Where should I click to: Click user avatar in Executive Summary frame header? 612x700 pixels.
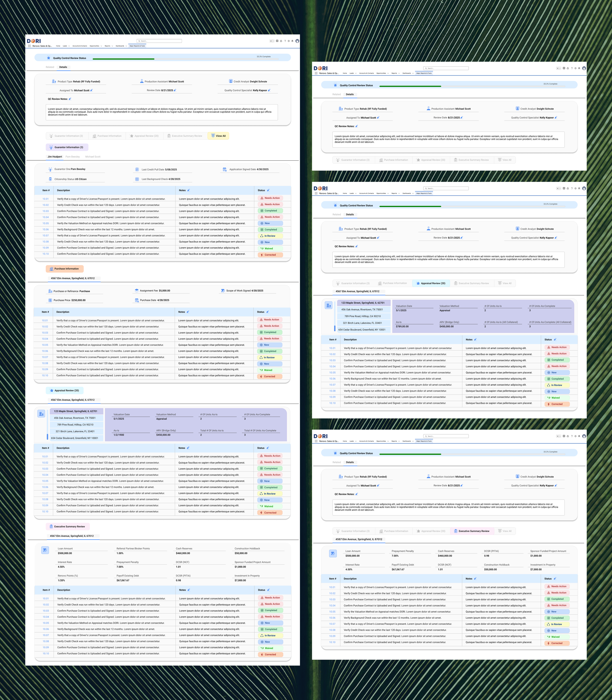(584, 436)
